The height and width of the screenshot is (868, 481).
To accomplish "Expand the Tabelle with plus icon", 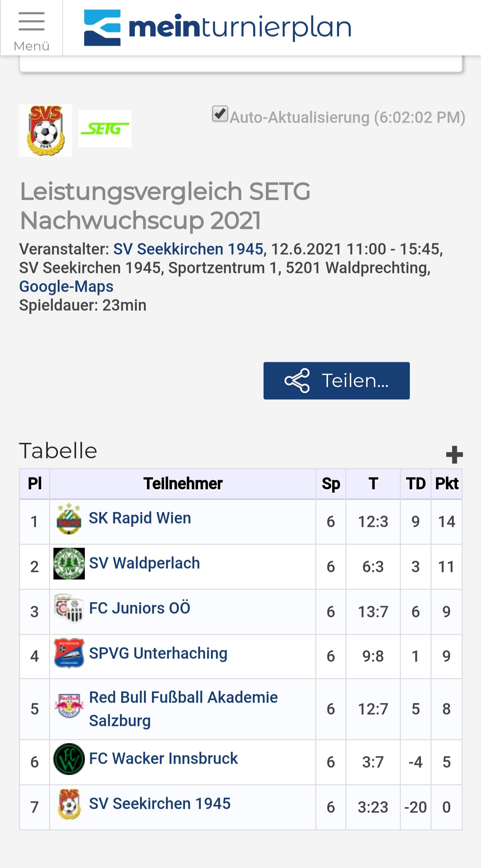I will (x=454, y=455).
